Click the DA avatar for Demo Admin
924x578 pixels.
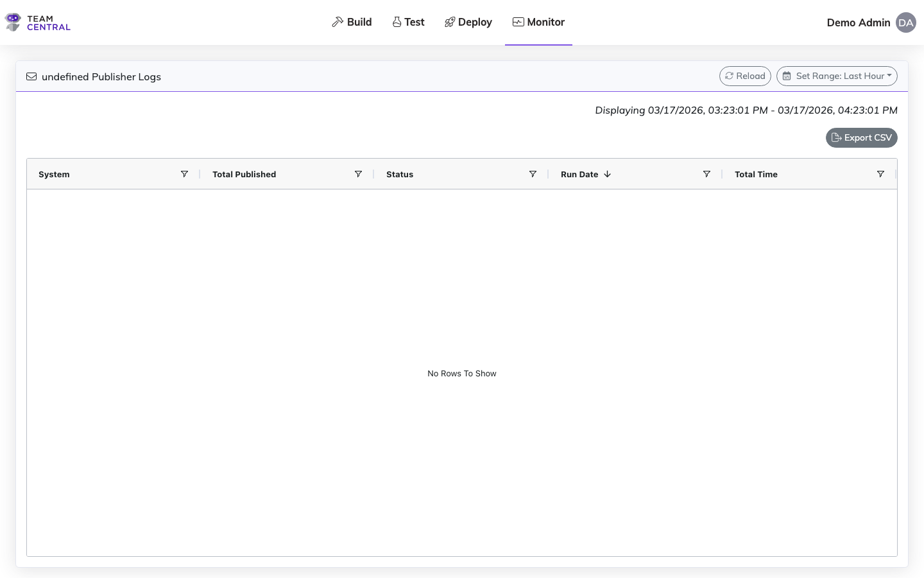(906, 22)
